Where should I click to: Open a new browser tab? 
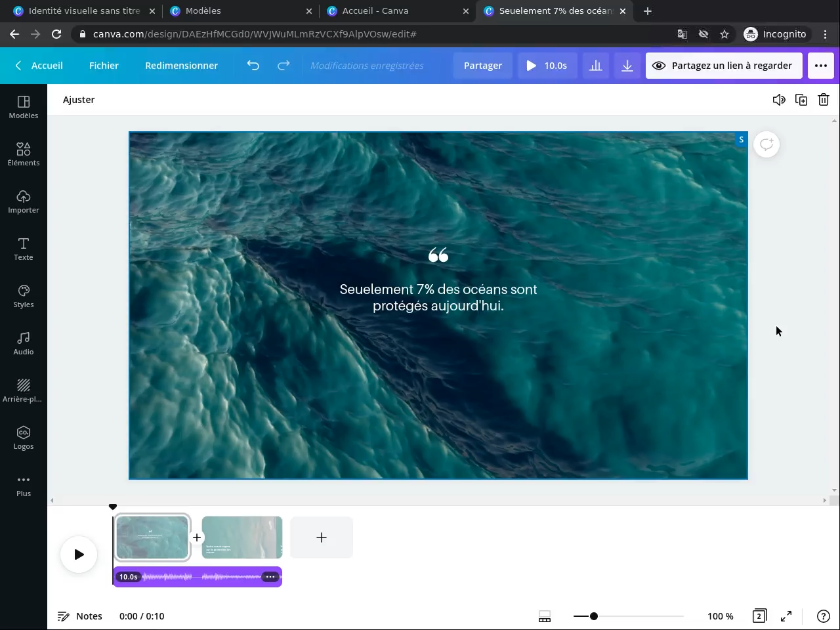tap(648, 10)
